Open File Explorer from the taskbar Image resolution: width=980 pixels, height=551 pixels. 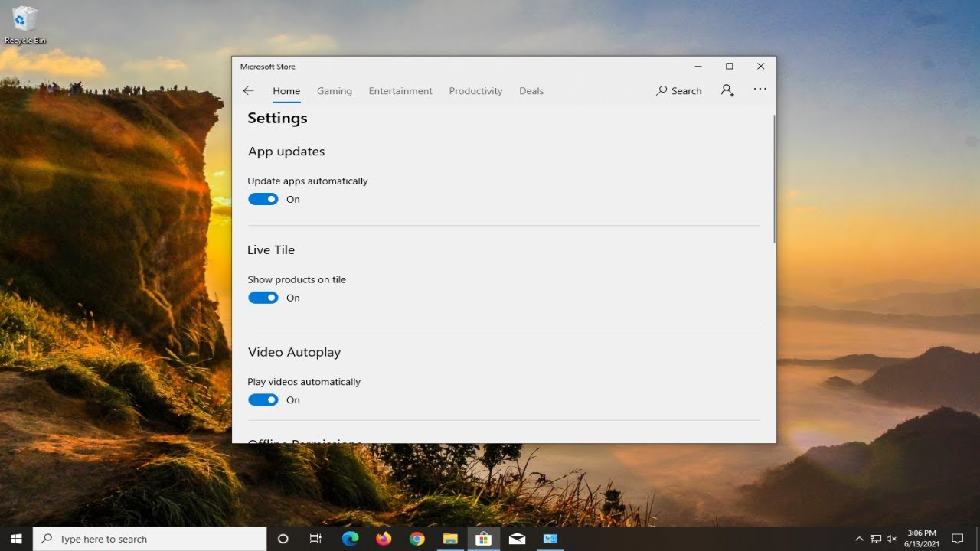(x=450, y=539)
